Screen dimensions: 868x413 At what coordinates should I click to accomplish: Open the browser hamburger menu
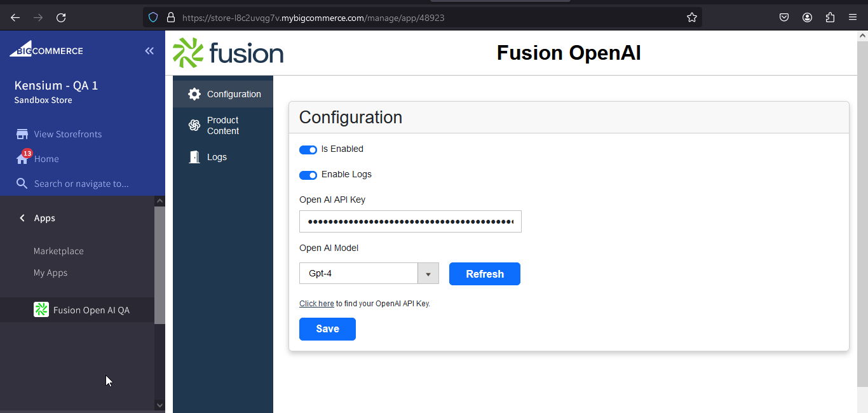tap(853, 18)
